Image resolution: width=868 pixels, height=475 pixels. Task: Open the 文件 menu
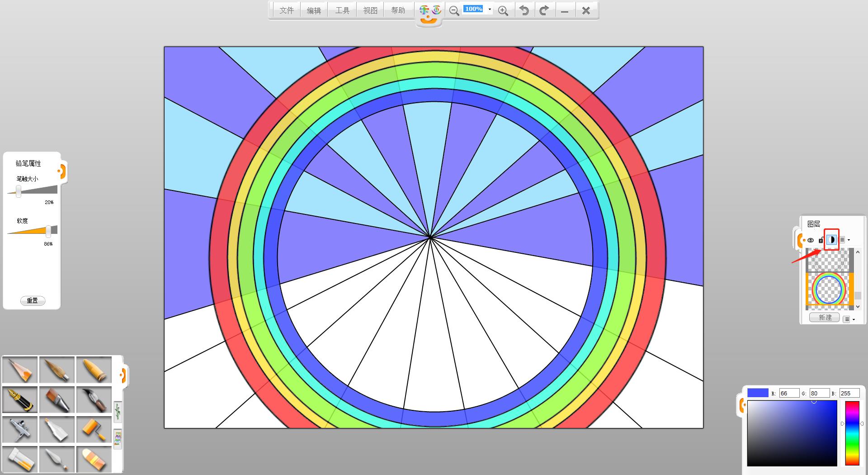point(287,10)
